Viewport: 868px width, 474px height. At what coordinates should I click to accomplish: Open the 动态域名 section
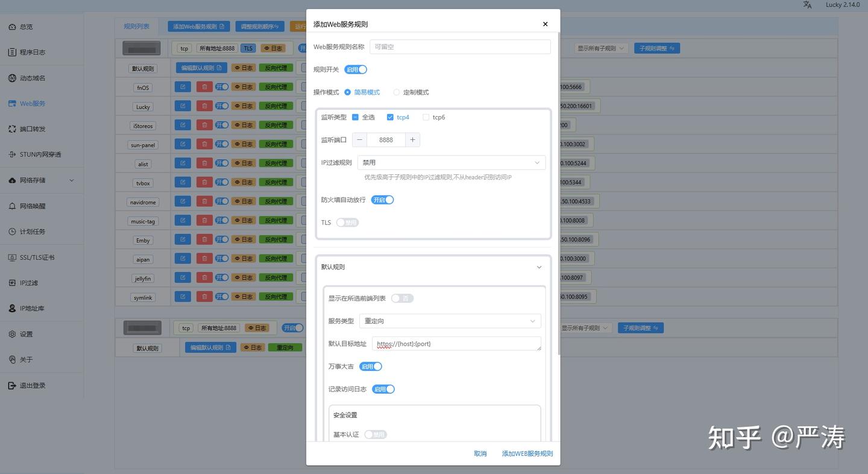pos(33,77)
